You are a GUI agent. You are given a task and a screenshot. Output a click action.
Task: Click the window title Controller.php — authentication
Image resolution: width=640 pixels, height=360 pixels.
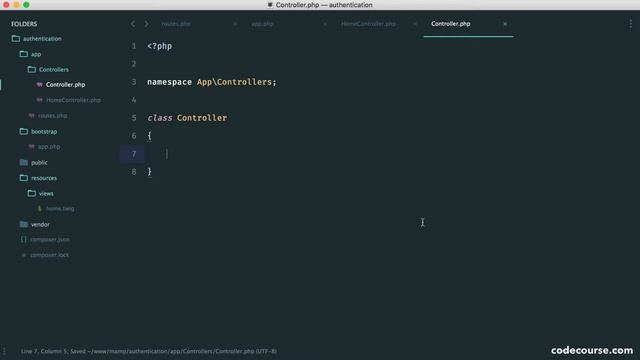tap(324, 5)
